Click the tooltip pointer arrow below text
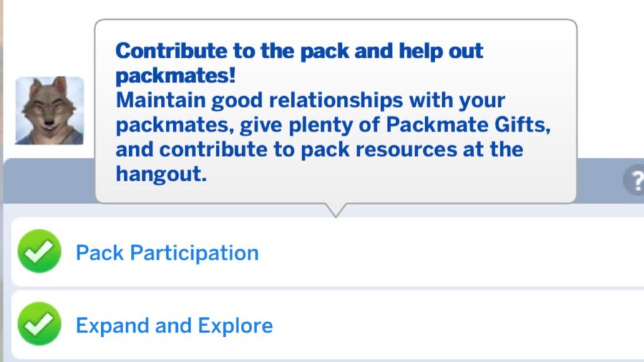 coord(336,212)
